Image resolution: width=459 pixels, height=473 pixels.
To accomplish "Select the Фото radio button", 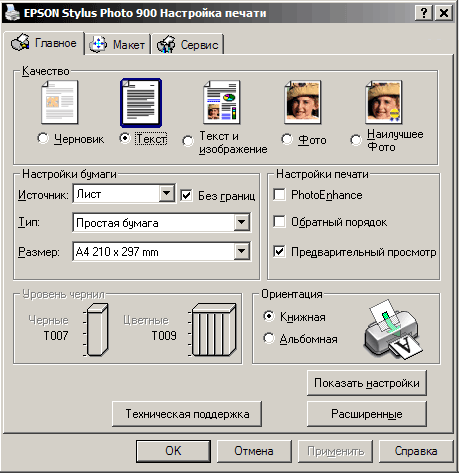I will point(287,139).
